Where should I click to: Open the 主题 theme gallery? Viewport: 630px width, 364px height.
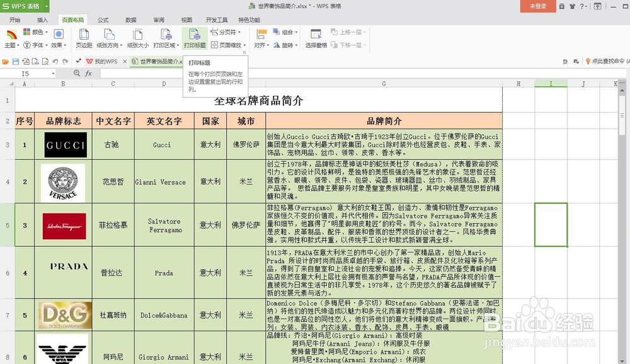11,39
